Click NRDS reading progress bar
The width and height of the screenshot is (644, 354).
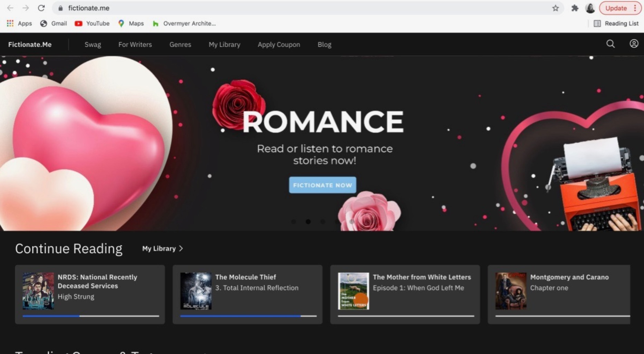pyautogui.click(x=91, y=316)
